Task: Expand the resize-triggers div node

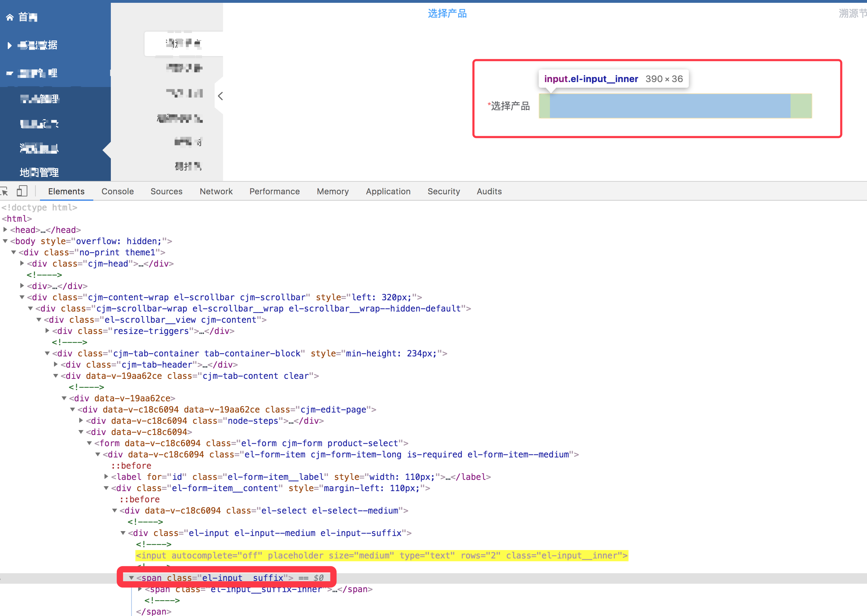Action: pyautogui.click(x=47, y=331)
